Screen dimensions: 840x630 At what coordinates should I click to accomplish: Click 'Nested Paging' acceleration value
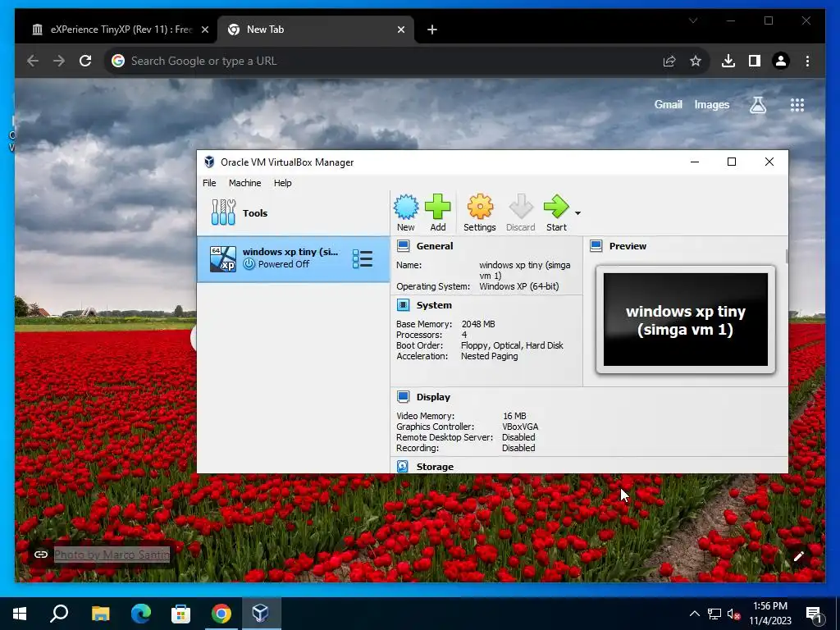pos(489,356)
